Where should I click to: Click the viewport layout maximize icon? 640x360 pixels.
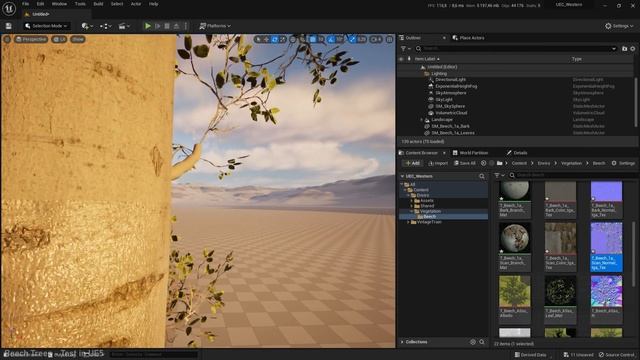tap(389, 40)
